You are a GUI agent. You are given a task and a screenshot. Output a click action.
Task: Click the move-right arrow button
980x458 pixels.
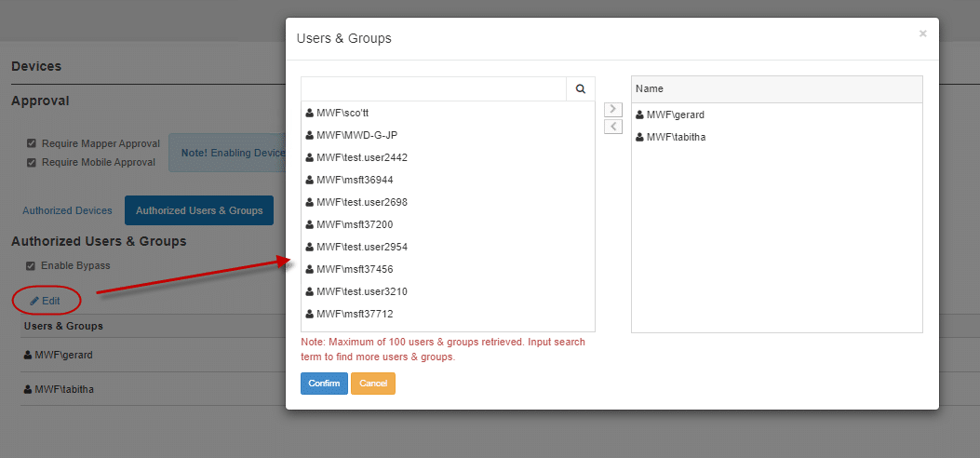[612, 109]
